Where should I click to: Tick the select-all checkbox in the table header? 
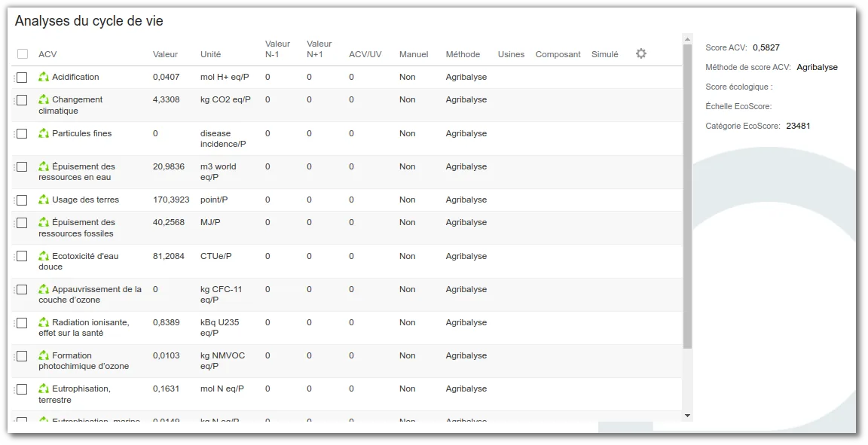click(x=23, y=53)
